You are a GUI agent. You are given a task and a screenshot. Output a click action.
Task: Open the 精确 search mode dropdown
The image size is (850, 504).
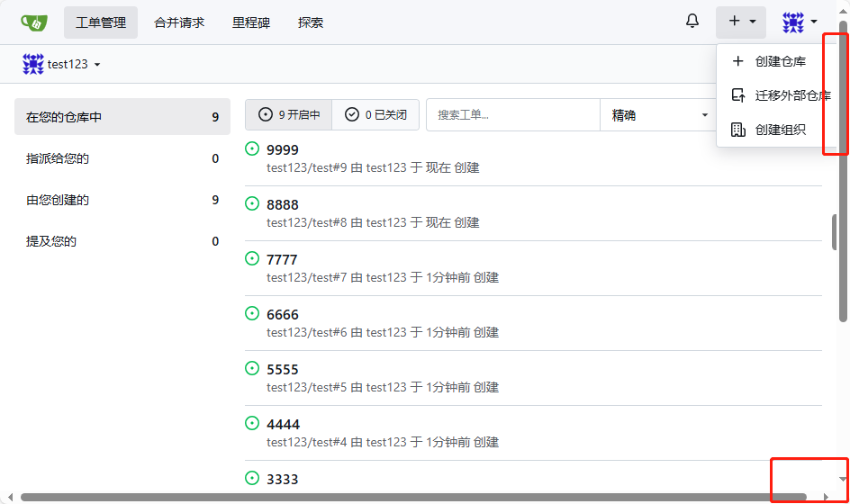(x=659, y=115)
